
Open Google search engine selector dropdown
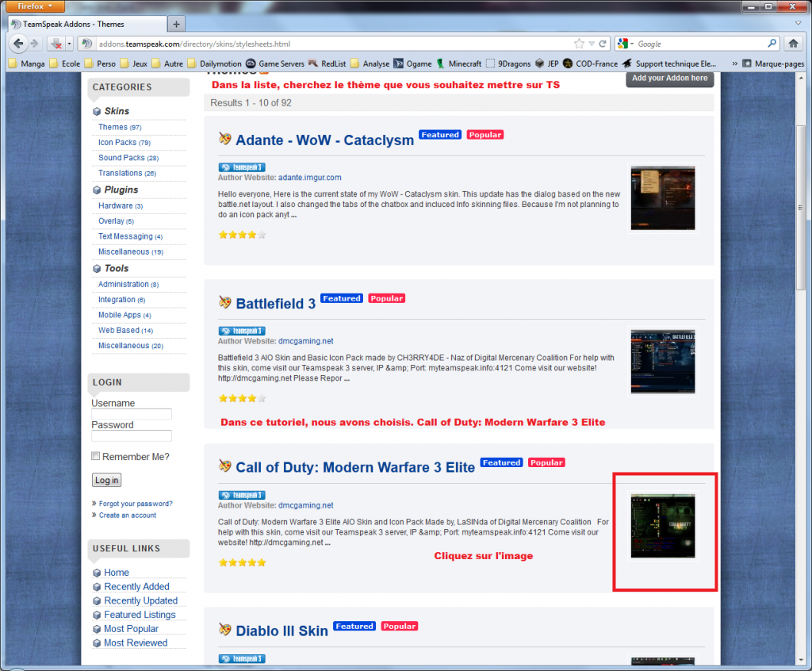click(626, 44)
